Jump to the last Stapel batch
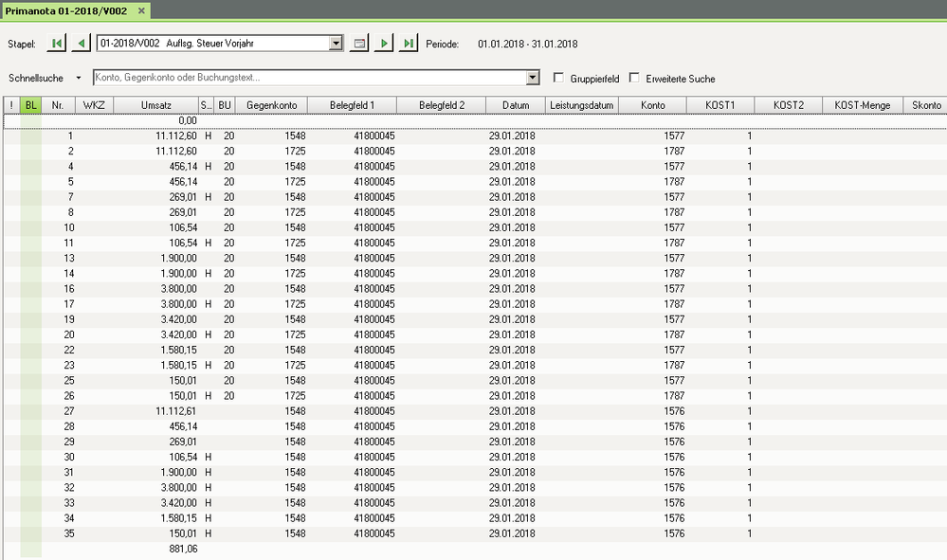Viewport: 947px width, 560px height. coord(409,44)
